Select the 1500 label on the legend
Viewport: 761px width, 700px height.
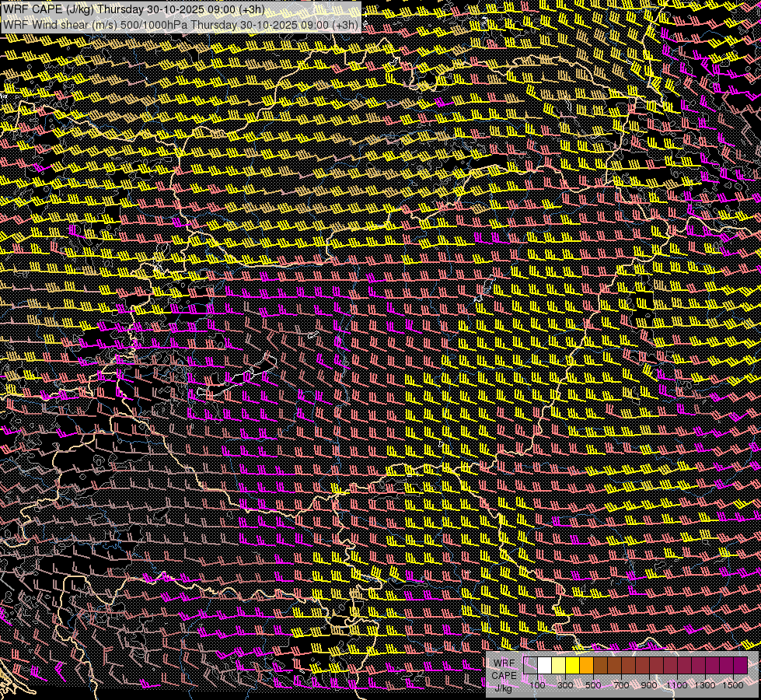[733, 685]
